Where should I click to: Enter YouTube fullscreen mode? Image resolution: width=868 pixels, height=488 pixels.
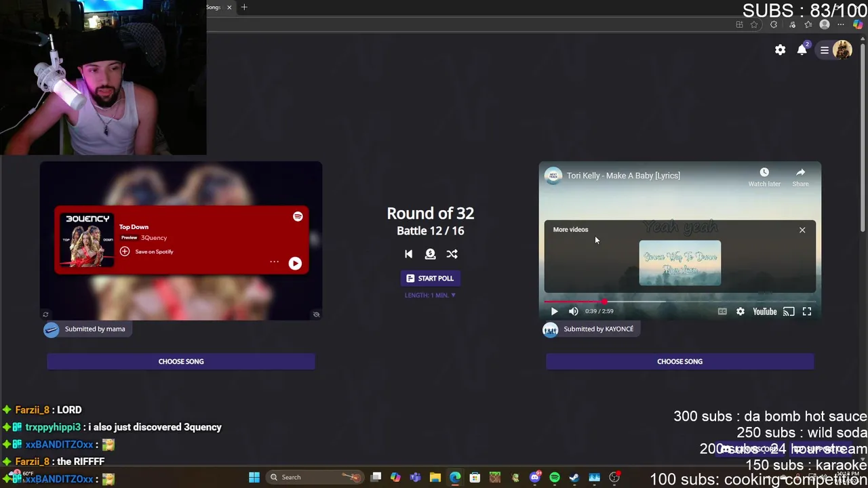pos(807,312)
